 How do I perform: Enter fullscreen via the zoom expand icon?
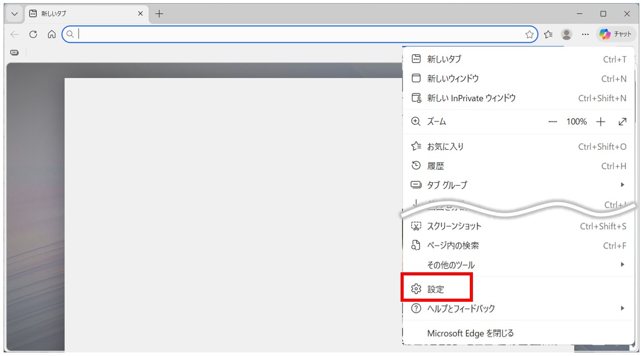622,121
